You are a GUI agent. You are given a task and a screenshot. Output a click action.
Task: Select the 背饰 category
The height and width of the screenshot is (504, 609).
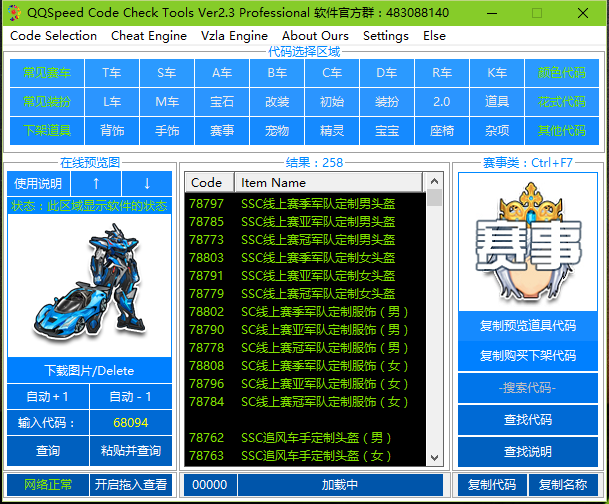point(112,131)
